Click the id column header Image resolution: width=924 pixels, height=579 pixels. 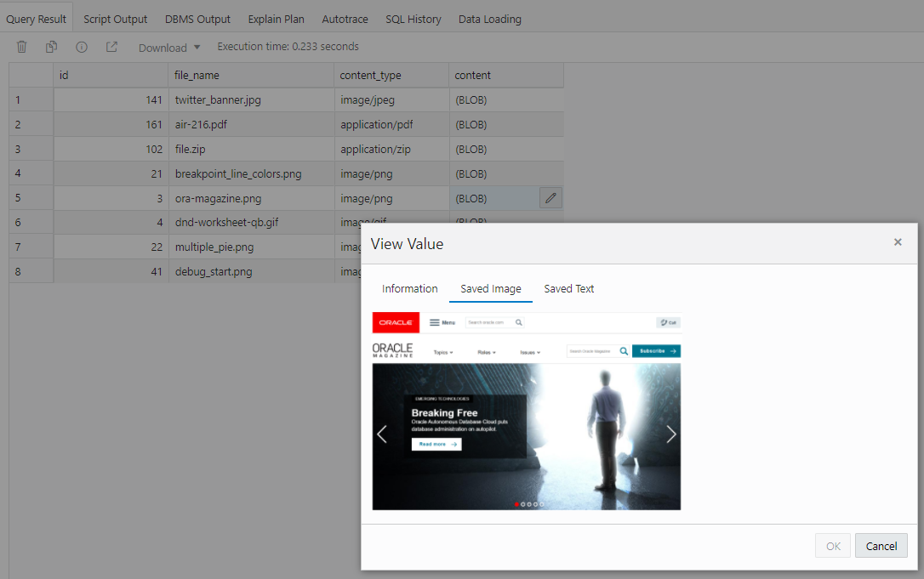point(111,76)
